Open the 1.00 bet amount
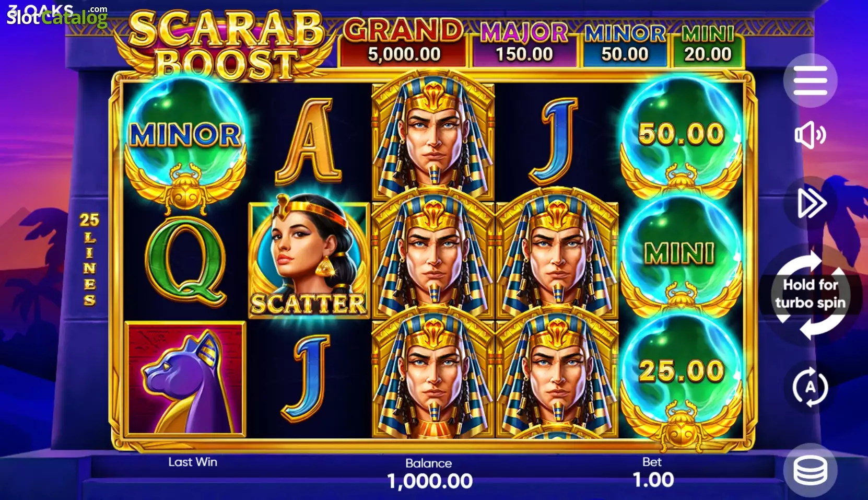The width and height of the screenshot is (868, 500). tap(653, 480)
